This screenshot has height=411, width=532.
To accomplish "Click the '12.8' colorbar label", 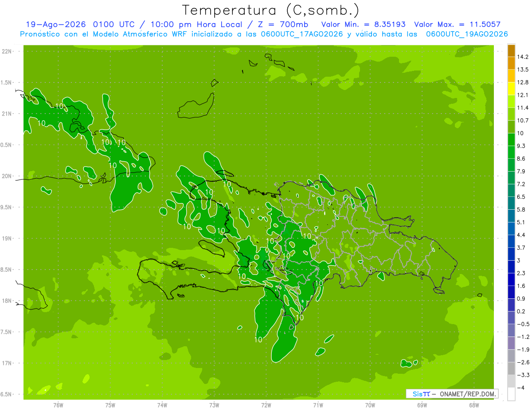I will [523, 82].
